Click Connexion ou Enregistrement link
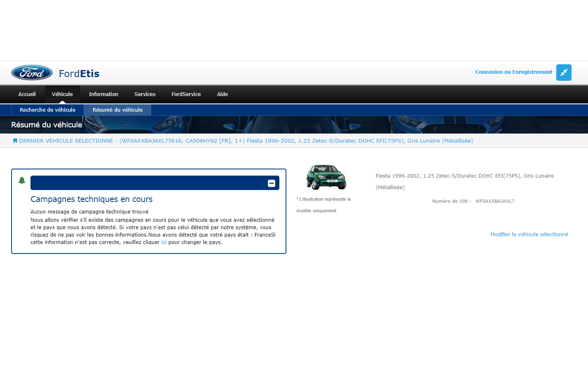The image size is (588, 392). (513, 72)
